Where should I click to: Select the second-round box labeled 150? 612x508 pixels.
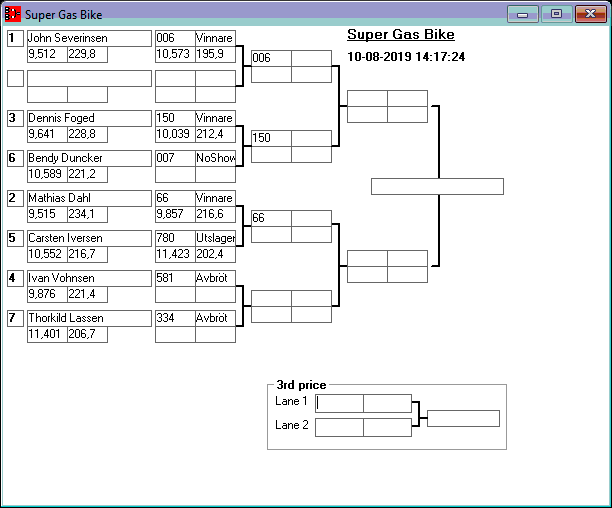point(270,138)
